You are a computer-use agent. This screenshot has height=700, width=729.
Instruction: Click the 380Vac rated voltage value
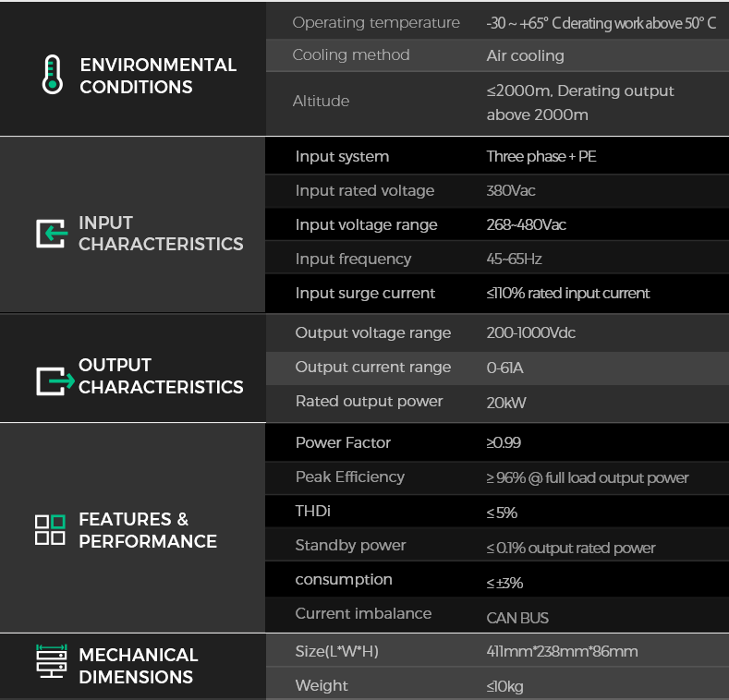[x=511, y=190]
